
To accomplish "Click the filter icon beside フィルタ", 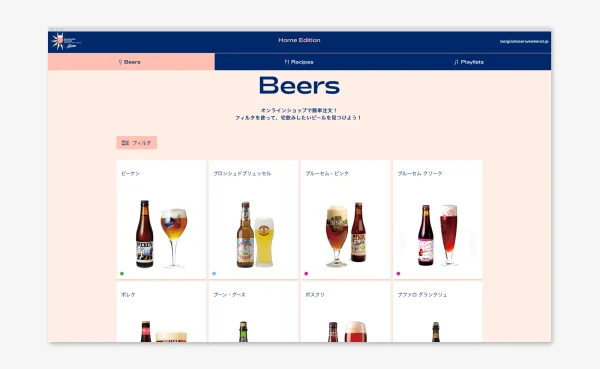I will coord(125,143).
